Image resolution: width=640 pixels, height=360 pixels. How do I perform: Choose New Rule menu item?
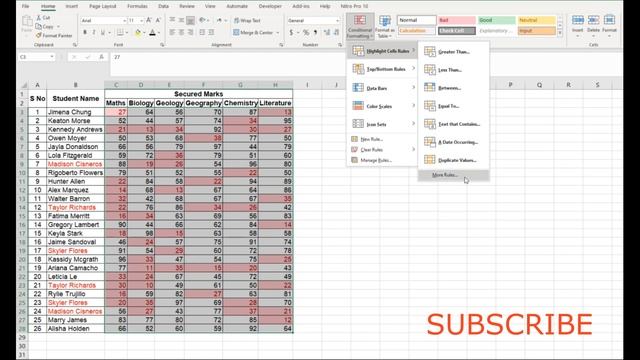pos(382,139)
